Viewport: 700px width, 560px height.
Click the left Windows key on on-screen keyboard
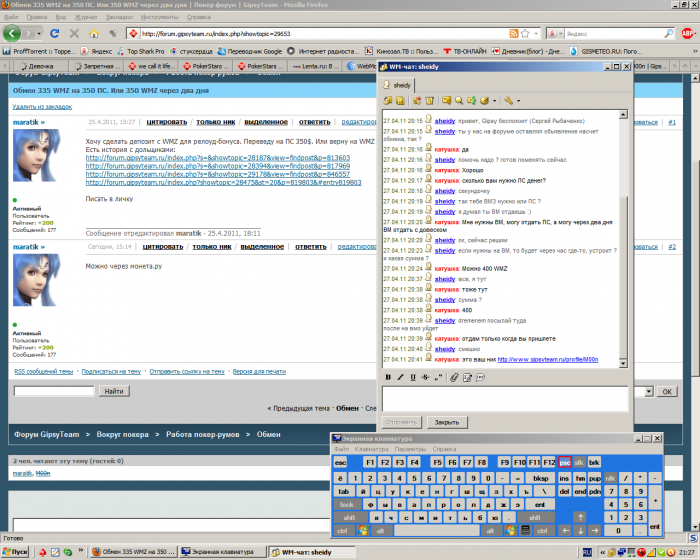point(362,531)
